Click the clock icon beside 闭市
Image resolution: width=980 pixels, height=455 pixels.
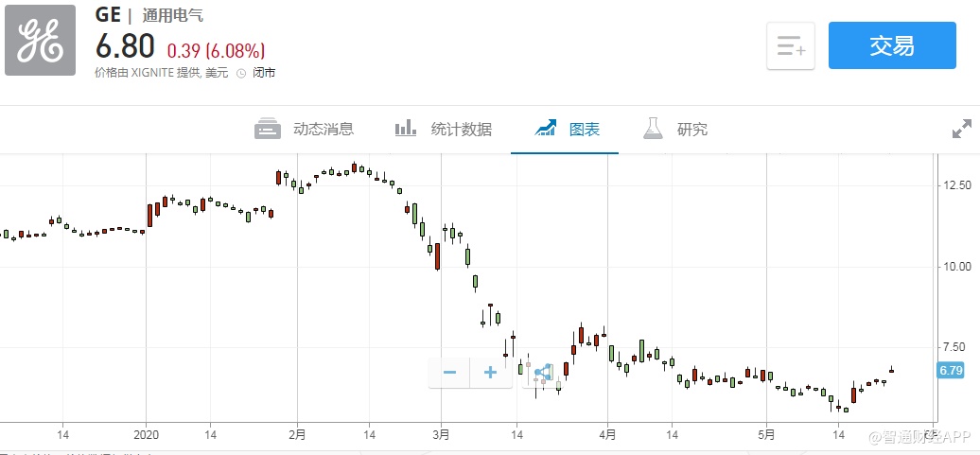pyautogui.click(x=241, y=73)
